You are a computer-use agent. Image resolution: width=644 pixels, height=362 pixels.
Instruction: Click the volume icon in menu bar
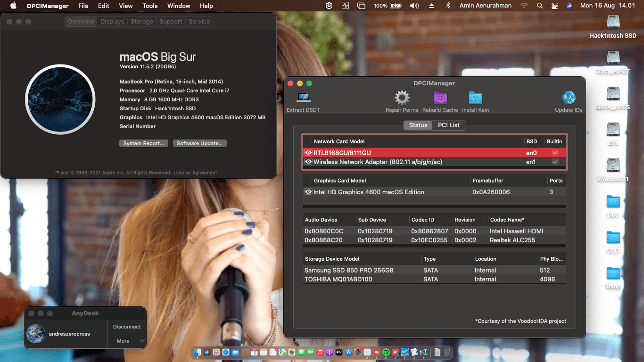(x=414, y=6)
